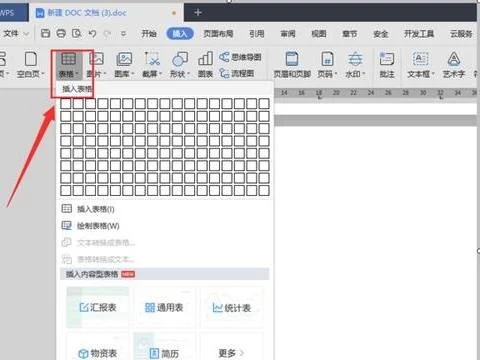Open the 审阅 tab
The width and height of the screenshot is (480, 360).
coord(288,33)
